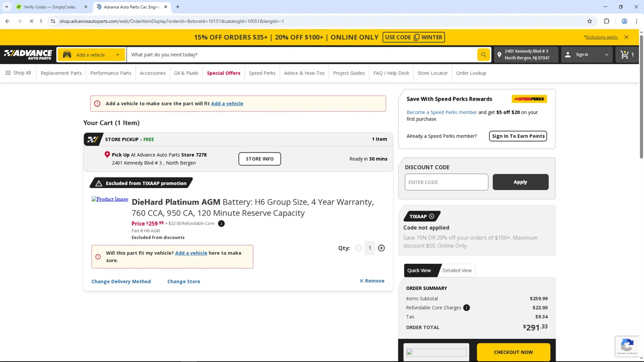Open the Accessories menu
Image resolution: width=644 pixels, height=362 pixels.
[x=152, y=73]
